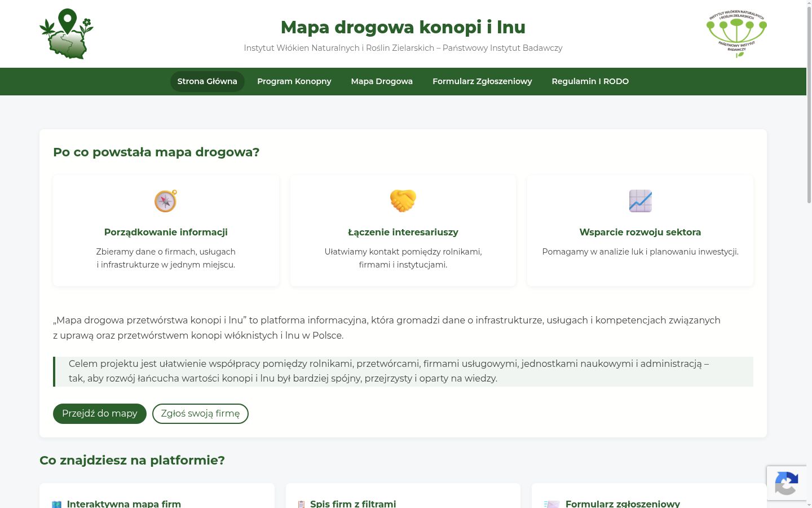
Task: Click the Po co powstała mapa drogowa? heading
Action: click(x=156, y=152)
